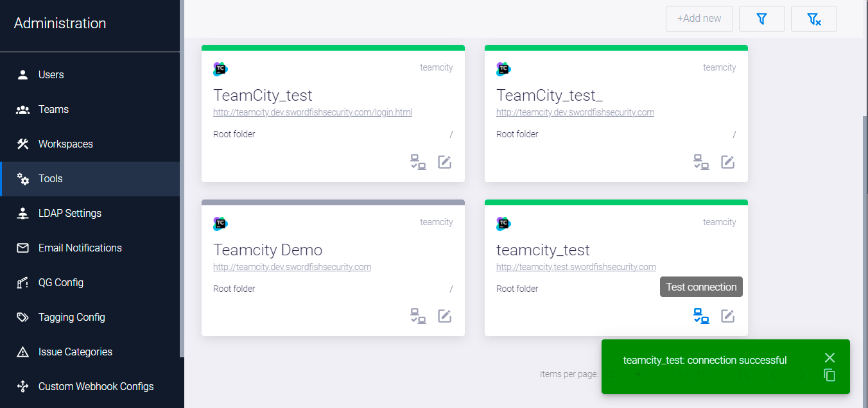868x408 pixels.
Task: Copy the connection successful notification text
Action: [829, 375]
